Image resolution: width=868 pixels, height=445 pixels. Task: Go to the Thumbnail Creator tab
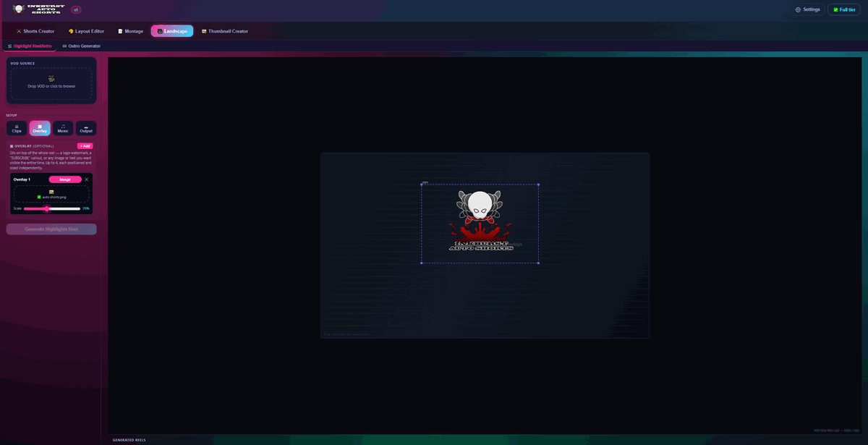click(x=225, y=31)
